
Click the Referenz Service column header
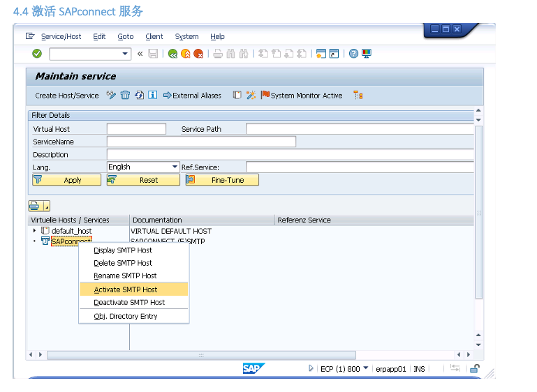374,220
